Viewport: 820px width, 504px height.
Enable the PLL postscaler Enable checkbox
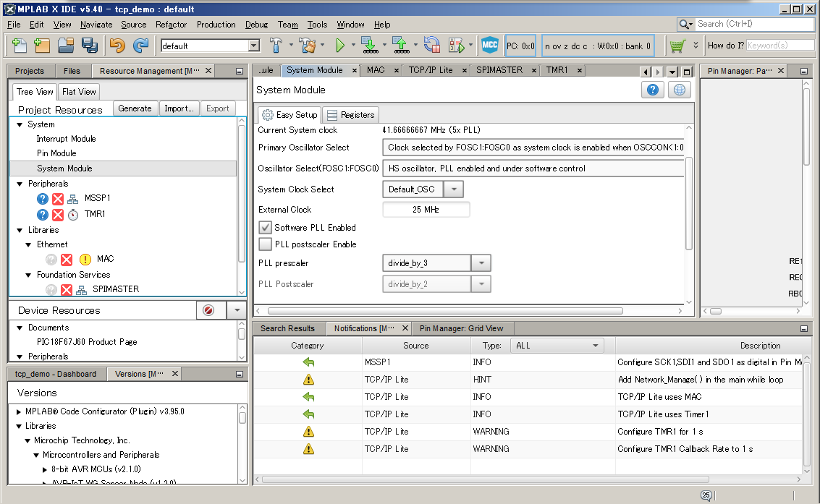tap(266, 244)
